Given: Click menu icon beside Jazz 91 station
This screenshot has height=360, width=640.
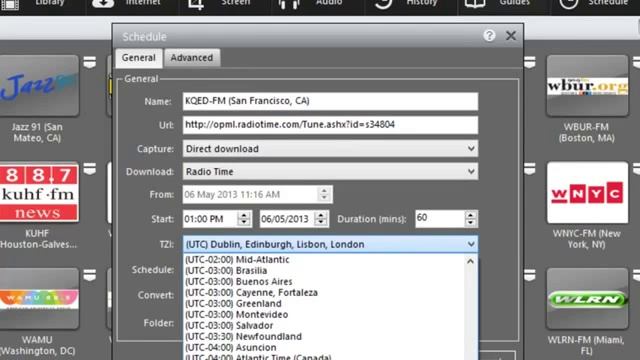Looking at the screenshot, I should 90,62.
